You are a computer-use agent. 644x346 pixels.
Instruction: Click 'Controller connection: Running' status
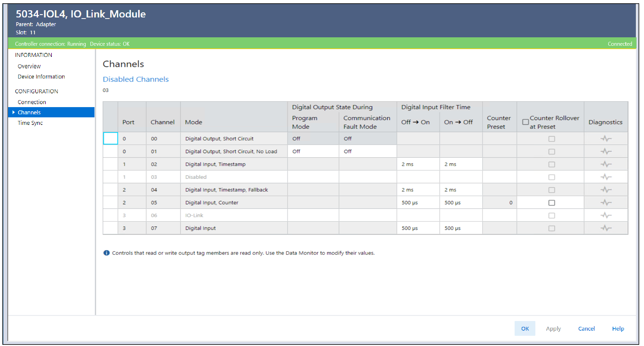[50, 44]
